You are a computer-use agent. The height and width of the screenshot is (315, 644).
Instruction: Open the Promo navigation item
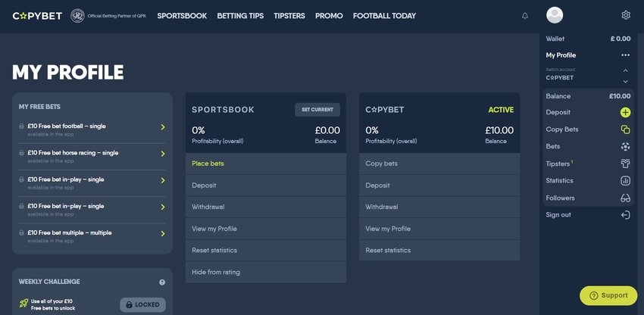[x=329, y=16]
